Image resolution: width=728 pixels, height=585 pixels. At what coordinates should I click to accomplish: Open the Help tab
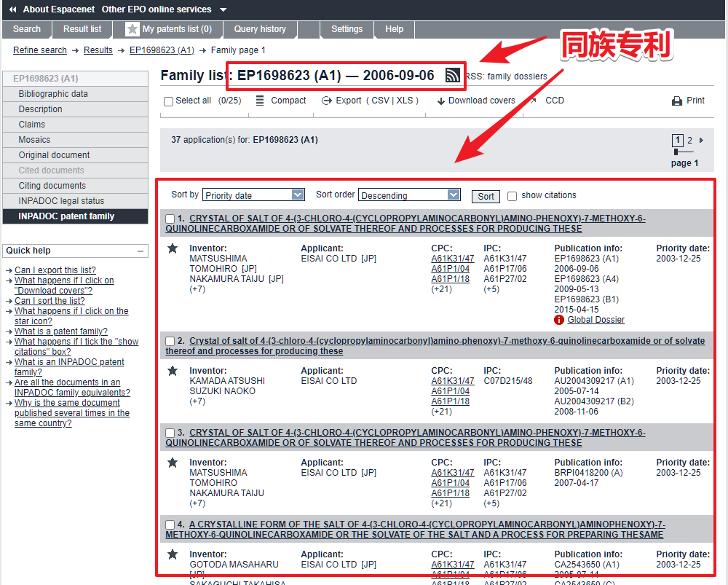point(394,29)
